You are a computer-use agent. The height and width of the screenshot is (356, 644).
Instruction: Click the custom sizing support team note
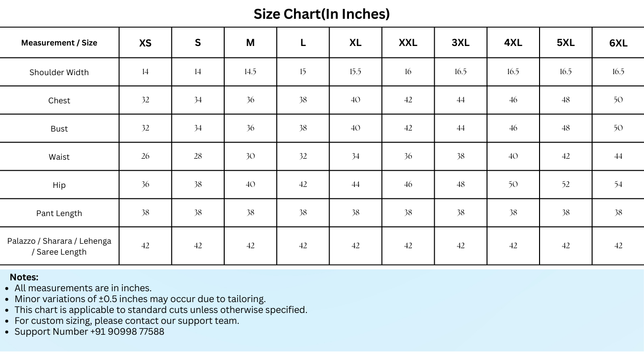pos(127,320)
